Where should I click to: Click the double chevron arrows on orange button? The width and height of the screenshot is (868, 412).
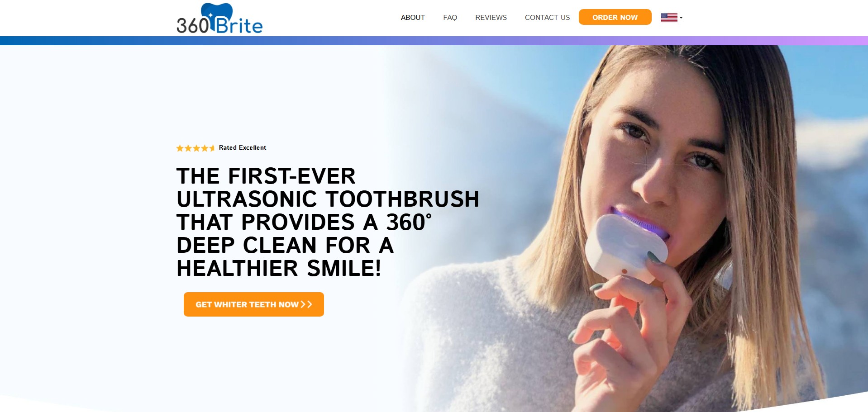[x=306, y=304]
